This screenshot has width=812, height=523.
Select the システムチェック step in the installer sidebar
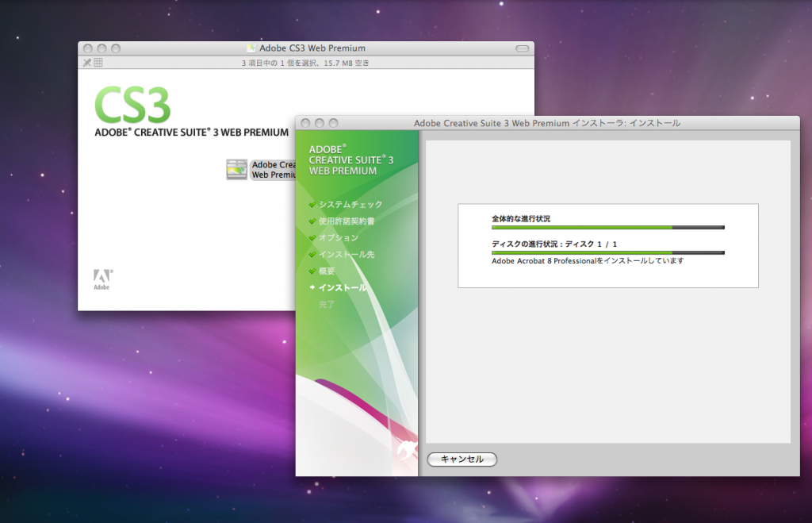(350, 205)
